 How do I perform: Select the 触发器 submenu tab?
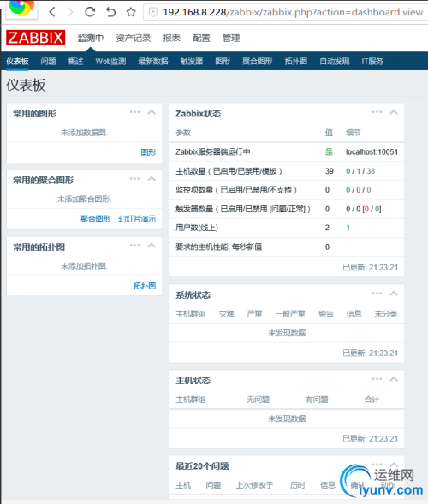[x=192, y=61]
